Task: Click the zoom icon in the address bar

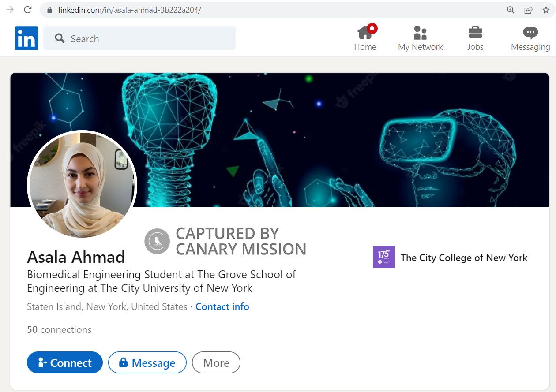Action: 511,9
